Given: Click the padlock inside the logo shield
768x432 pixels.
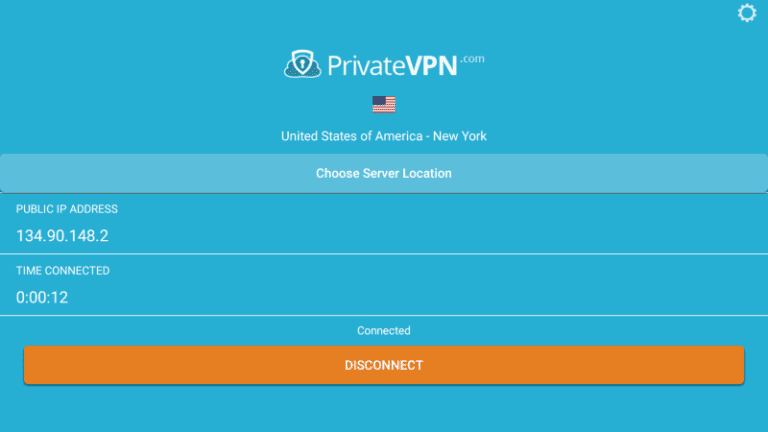Looking at the screenshot, I should (x=303, y=66).
